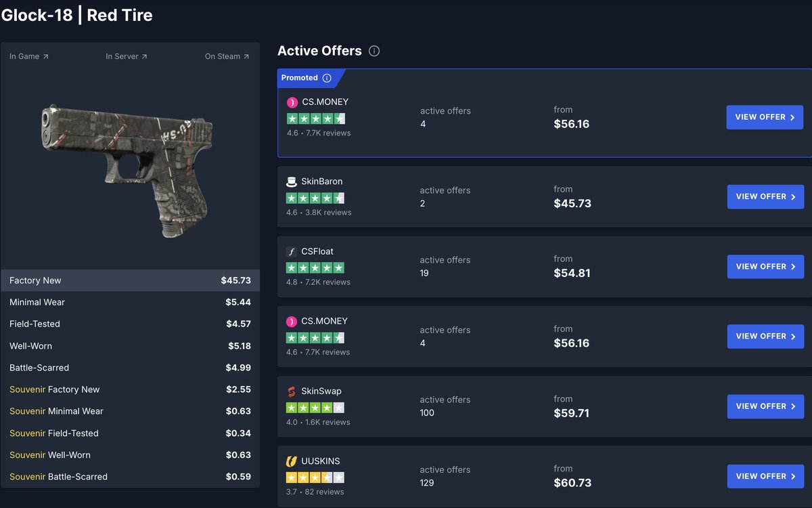Image resolution: width=812 pixels, height=508 pixels.
Task: Click SkinBaron top hat logo
Action: (x=292, y=182)
